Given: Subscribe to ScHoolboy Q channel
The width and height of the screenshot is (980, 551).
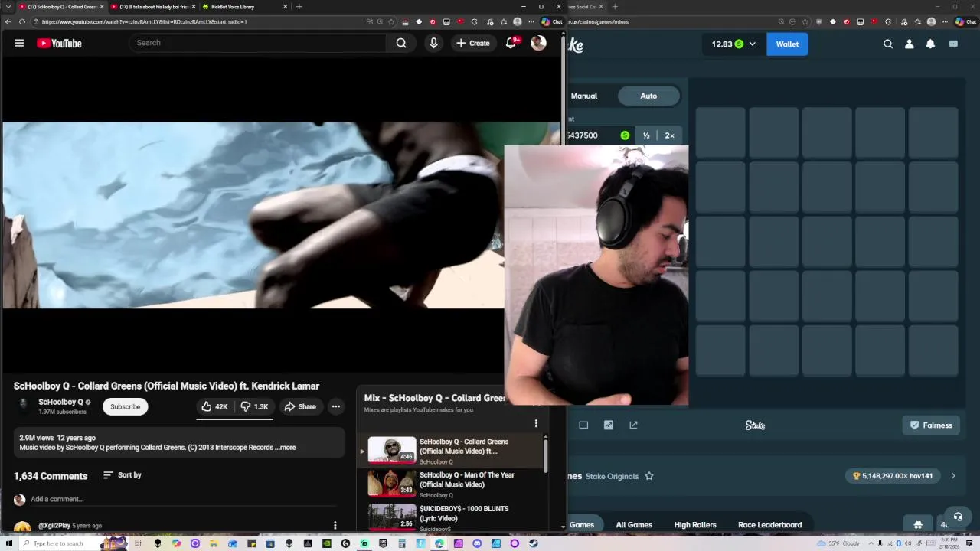Looking at the screenshot, I should (125, 407).
